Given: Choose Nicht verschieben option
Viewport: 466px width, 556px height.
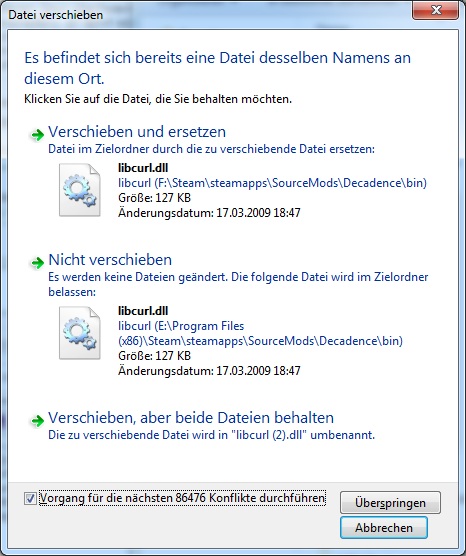Looking at the screenshot, I should click(110, 260).
